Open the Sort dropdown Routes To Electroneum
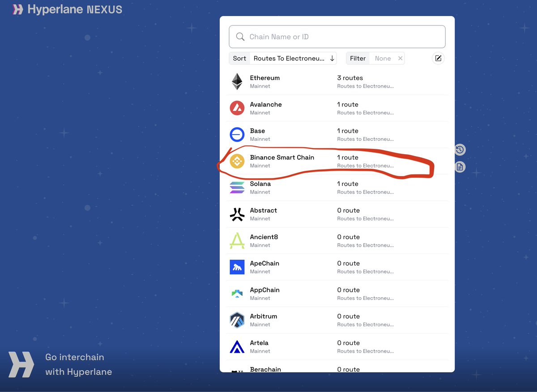This screenshot has height=392, width=537. [289, 58]
